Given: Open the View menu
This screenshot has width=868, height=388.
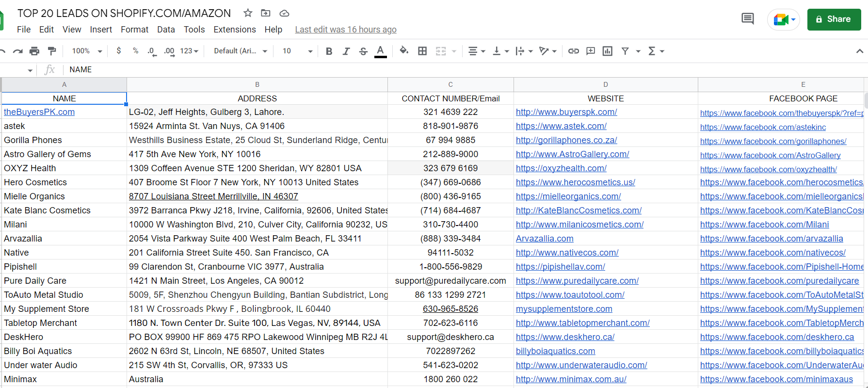Looking at the screenshot, I should pos(72,30).
